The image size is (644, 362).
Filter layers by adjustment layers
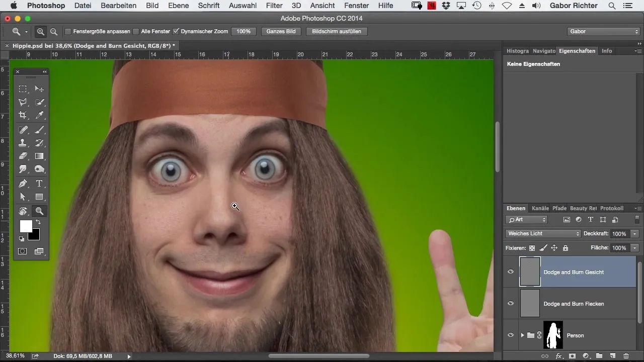click(579, 220)
